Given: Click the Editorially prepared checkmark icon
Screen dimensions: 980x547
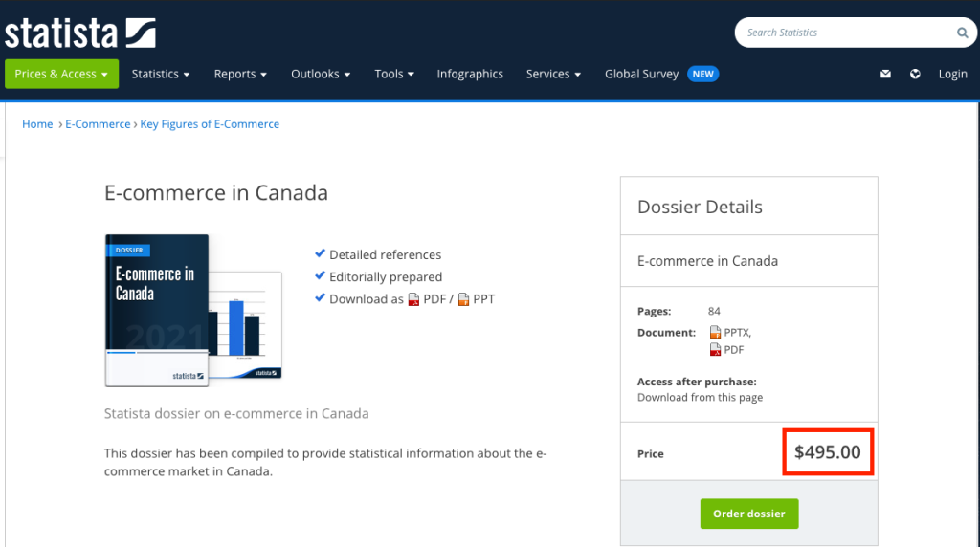Looking at the screenshot, I should point(320,275).
